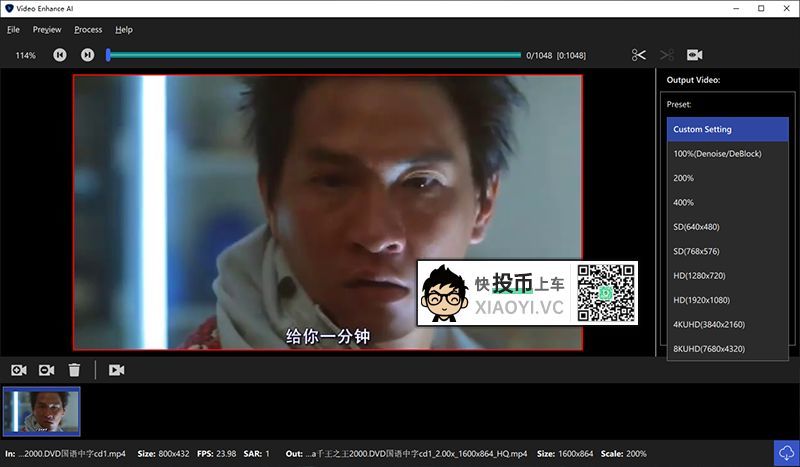Select the HD(1280x720) preset
Screen dimensions: 800x467
[x=728, y=276]
